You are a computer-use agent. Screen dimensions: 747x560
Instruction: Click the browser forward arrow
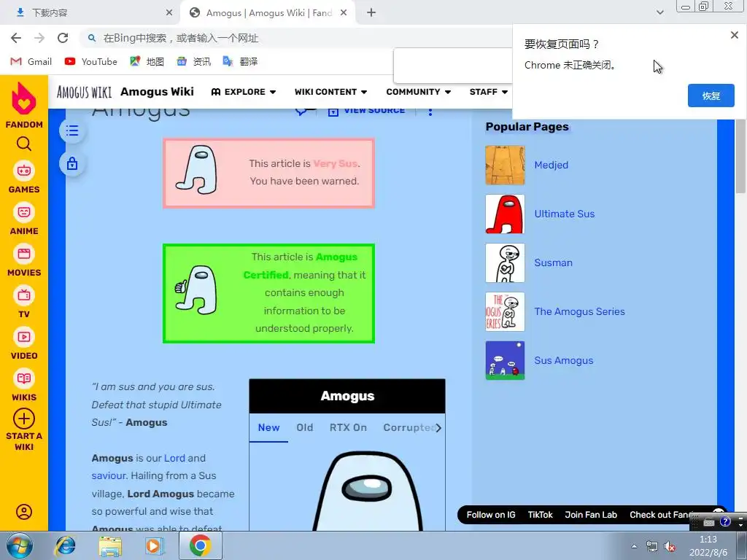[x=39, y=38]
